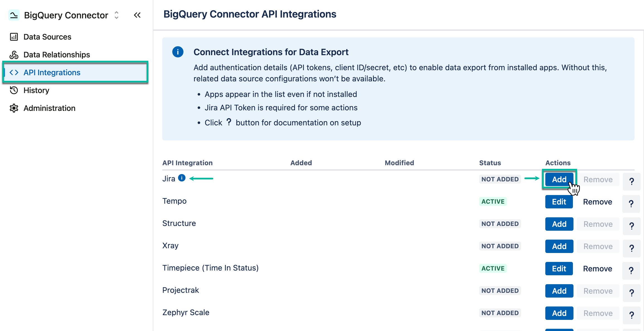Click the help question mark for Tempo
This screenshot has height=331, width=644.
coord(631,204)
